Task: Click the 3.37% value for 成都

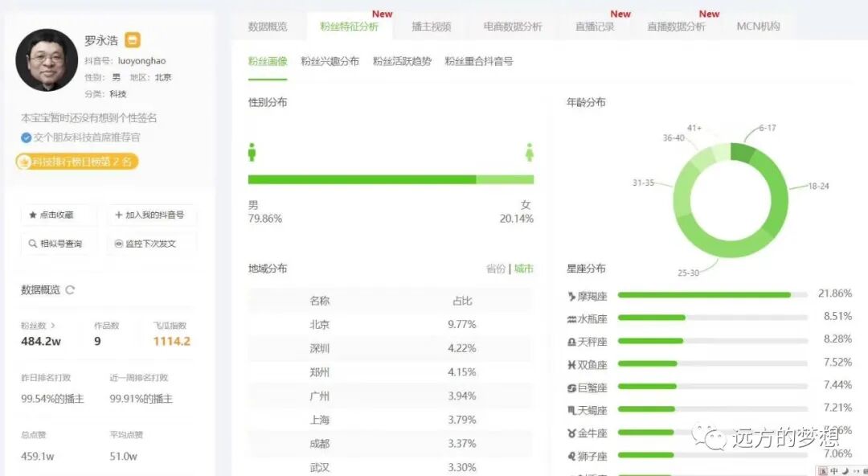Action: click(x=461, y=444)
